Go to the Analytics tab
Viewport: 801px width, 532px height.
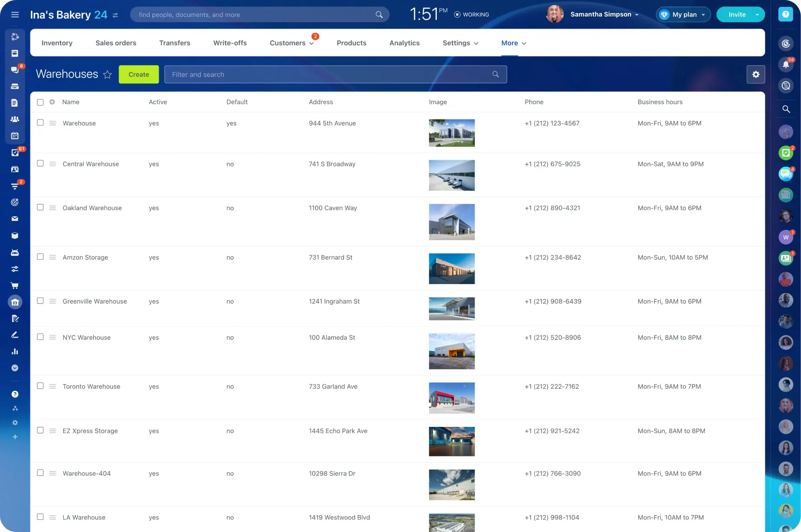tap(404, 43)
